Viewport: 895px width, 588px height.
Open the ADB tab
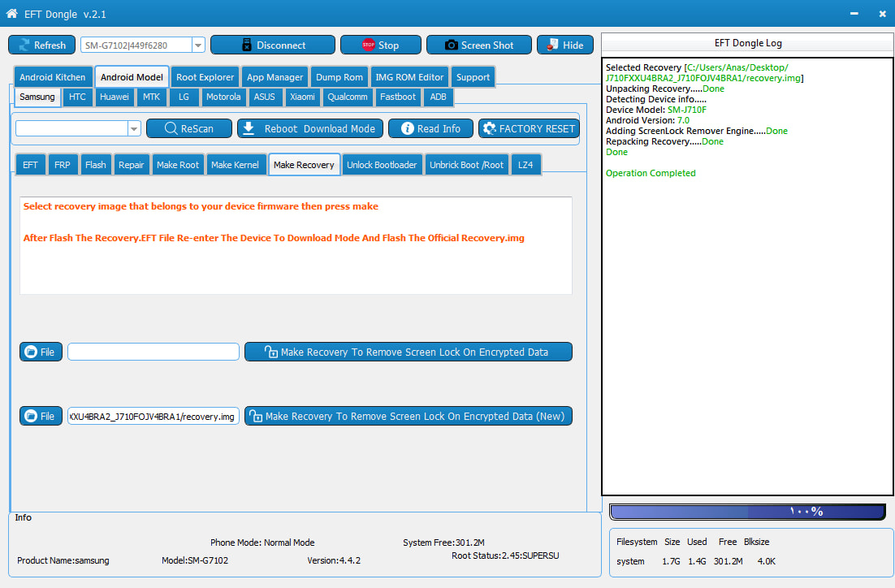[x=438, y=97]
